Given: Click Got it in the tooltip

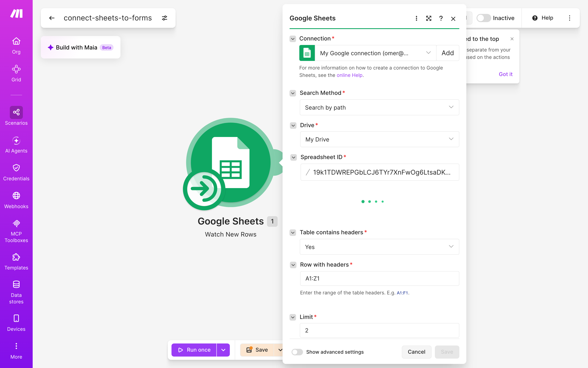Looking at the screenshot, I should tap(505, 74).
